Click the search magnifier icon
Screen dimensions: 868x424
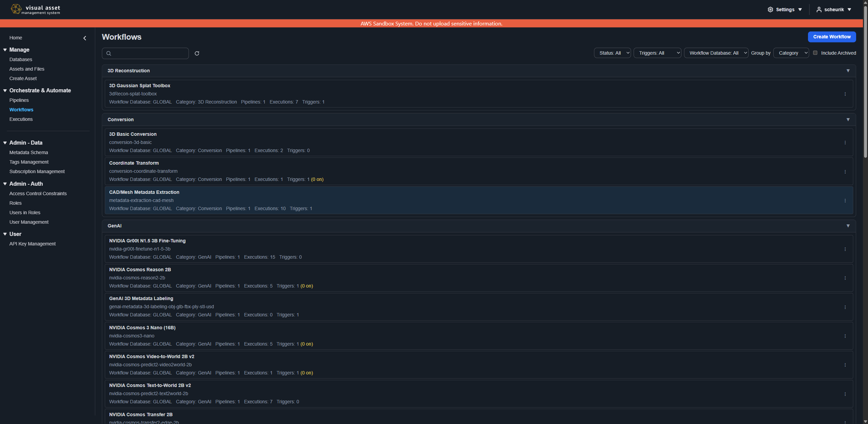coord(109,53)
